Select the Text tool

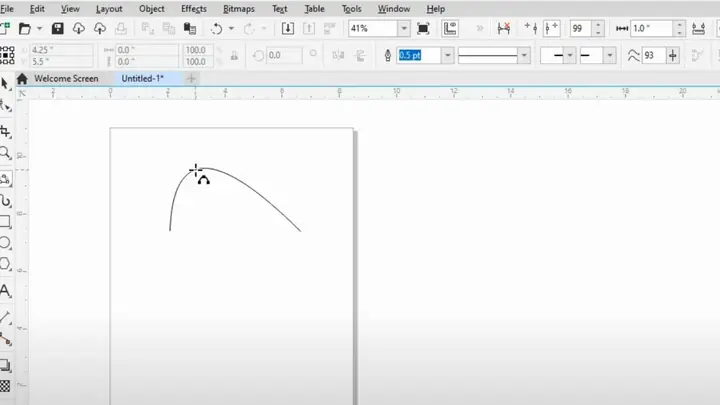click(6, 291)
